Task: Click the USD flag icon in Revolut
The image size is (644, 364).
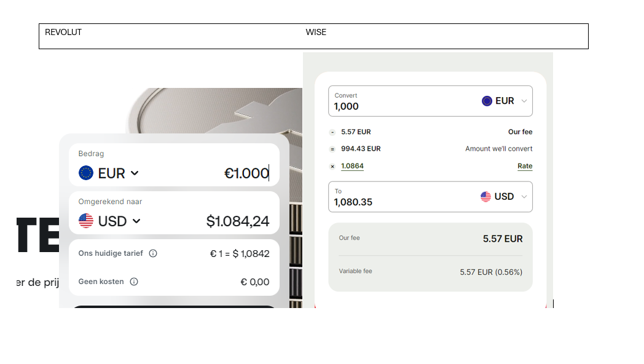Action: [x=86, y=221]
